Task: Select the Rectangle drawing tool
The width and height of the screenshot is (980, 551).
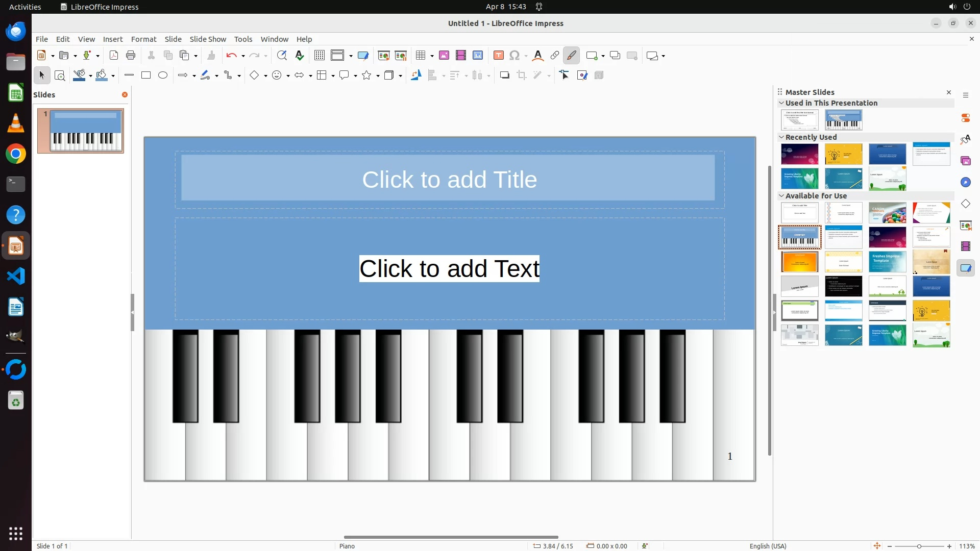Action: tap(146, 76)
